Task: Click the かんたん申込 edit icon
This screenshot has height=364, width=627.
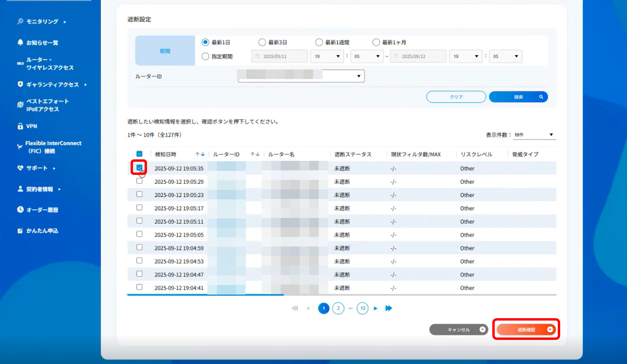Action: (20, 231)
